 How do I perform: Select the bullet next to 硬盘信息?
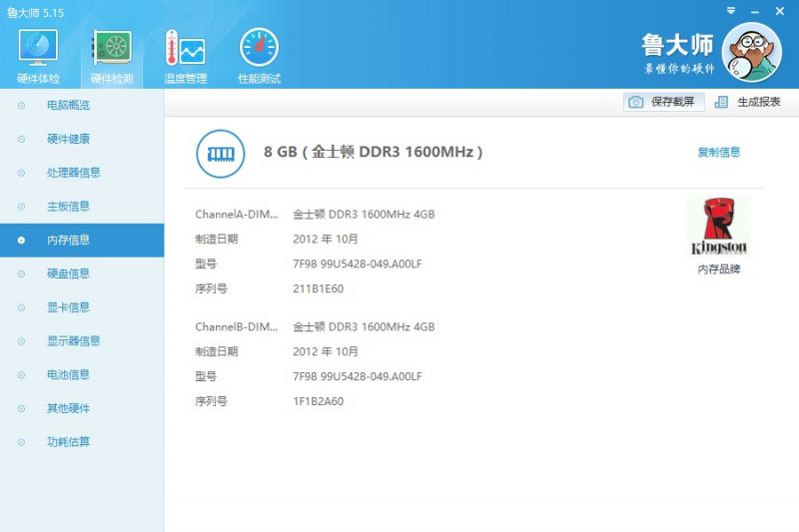[21, 273]
